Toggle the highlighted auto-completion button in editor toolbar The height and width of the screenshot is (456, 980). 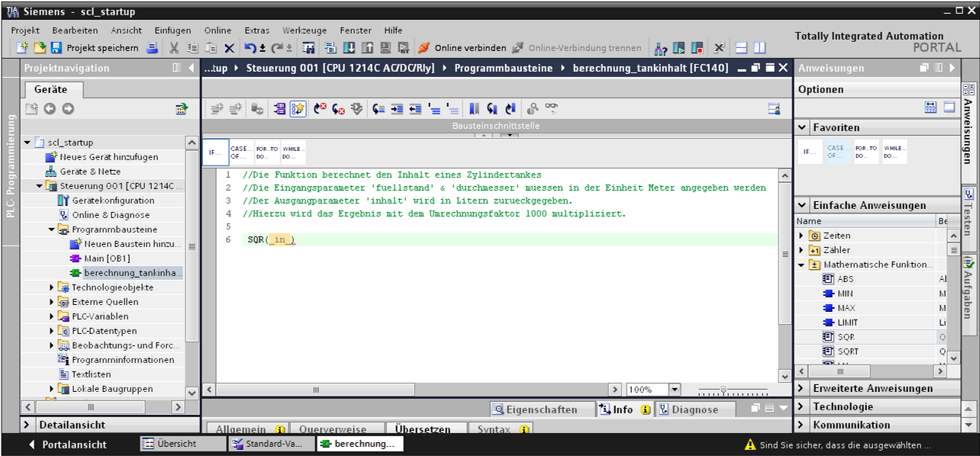[x=298, y=109]
